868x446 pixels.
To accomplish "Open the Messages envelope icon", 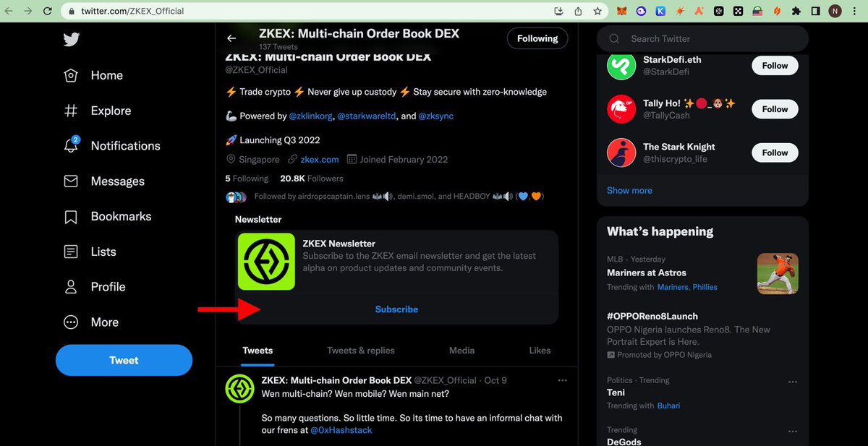I will (x=71, y=181).
